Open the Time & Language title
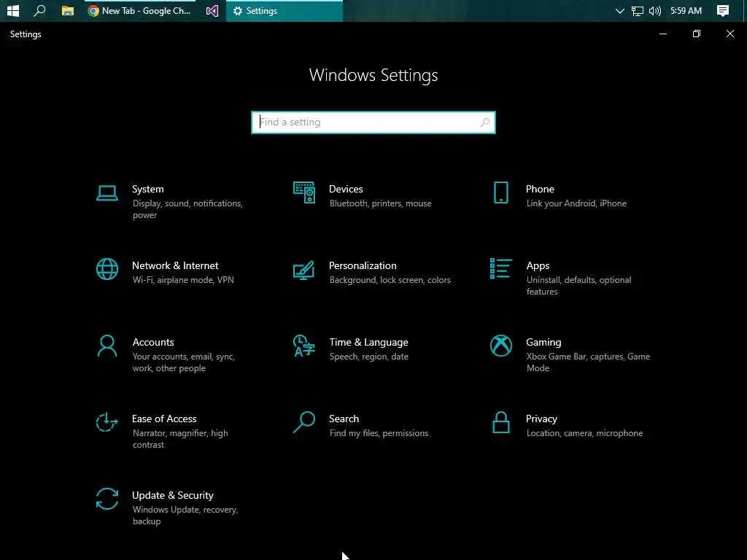 [368, 343]
